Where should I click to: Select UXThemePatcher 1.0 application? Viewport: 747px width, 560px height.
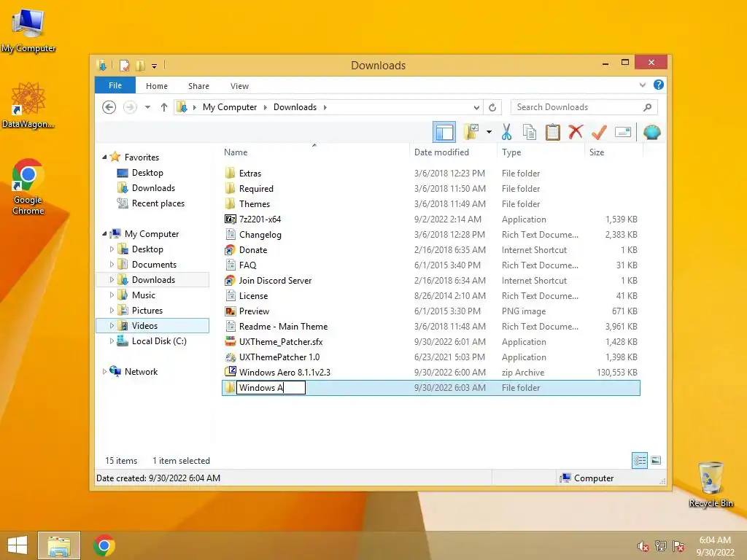click(x=431, y=357)
